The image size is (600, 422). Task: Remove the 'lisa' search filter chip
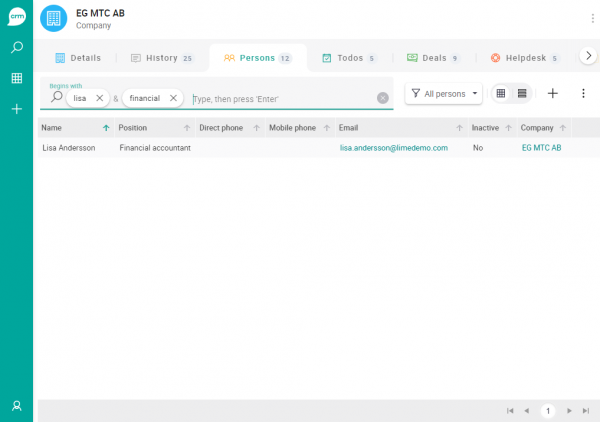[x=100, y=98]
